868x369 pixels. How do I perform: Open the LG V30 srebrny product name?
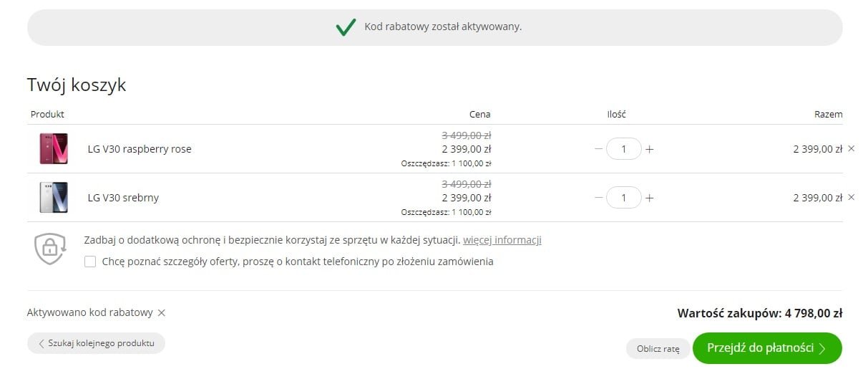[x=123, y=198]
